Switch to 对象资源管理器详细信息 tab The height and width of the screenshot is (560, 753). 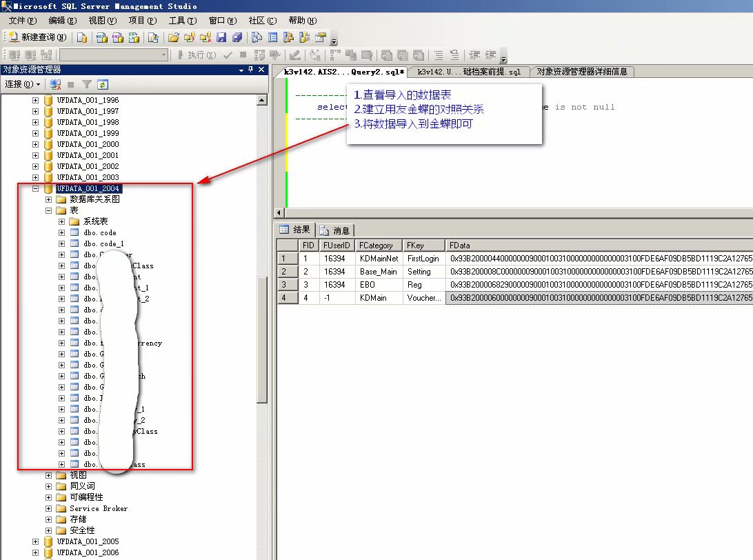pyautogui.click(x=581, y=72)
